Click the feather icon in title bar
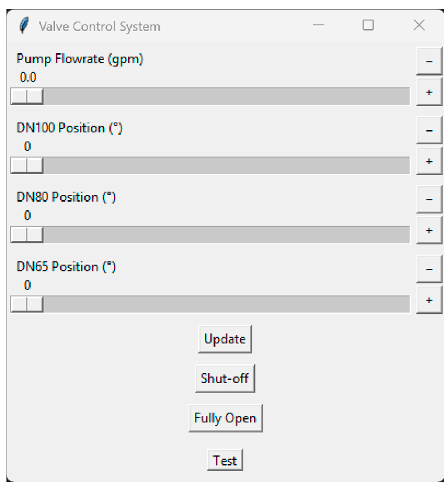 (24, 26)
